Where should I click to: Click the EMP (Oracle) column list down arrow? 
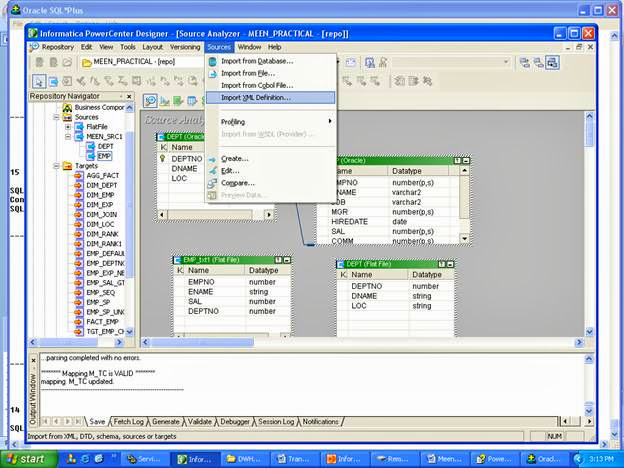[x=464, y=238]
